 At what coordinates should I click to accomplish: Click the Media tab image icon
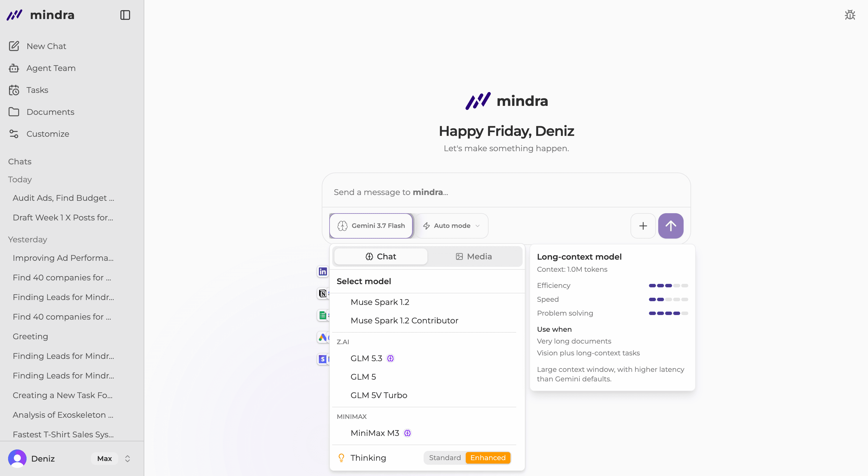click(x=459, y=256)
